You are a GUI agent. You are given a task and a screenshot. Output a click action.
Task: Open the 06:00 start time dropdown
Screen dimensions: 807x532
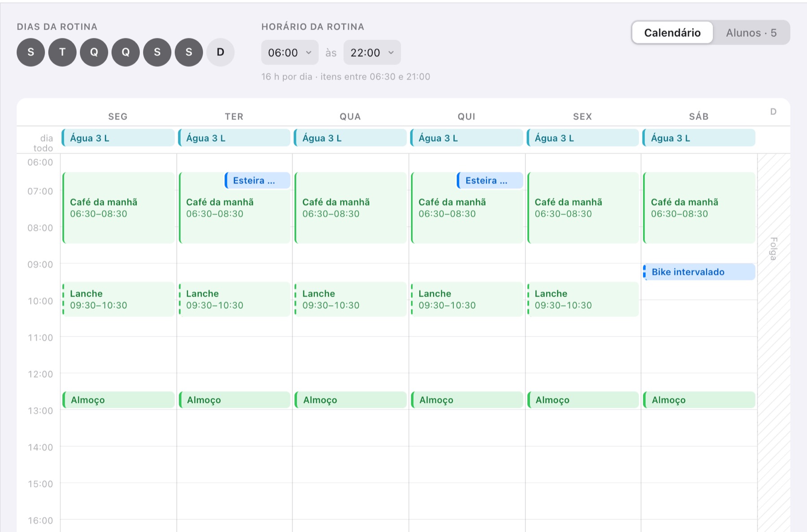(x=290, y=52)
